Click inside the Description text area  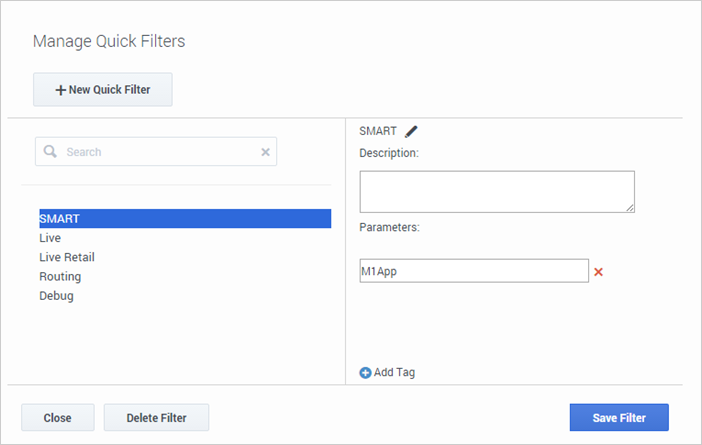click(497, 192)
